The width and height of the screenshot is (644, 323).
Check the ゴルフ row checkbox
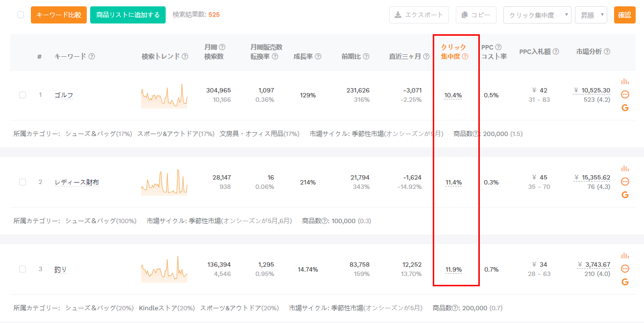[23, 95]
